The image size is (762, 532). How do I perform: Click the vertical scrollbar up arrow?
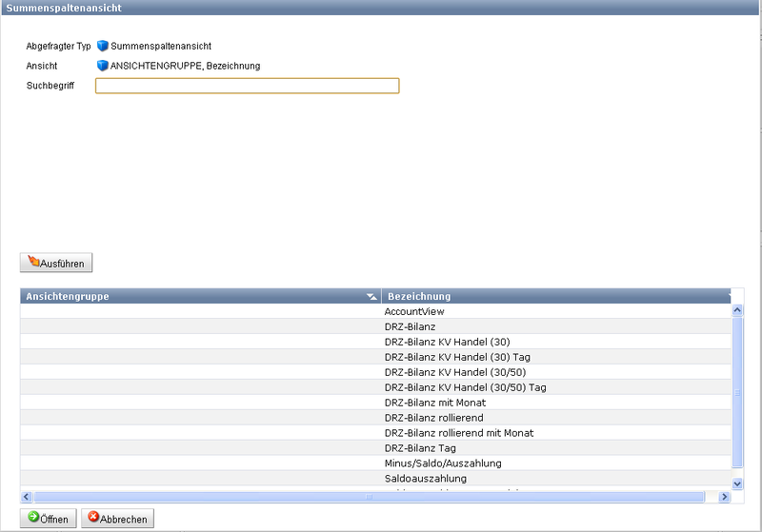736,310
